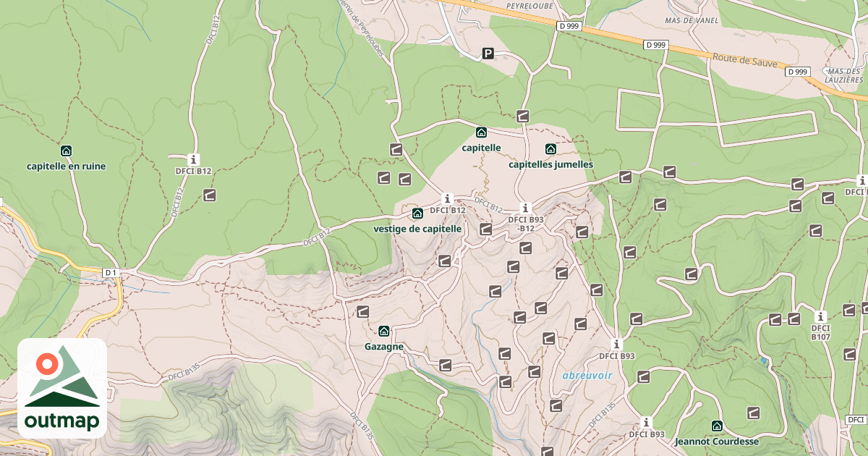Select the 'capitelles jumelles' text label
Screen dimensions: 868x456
pos(550,164)
